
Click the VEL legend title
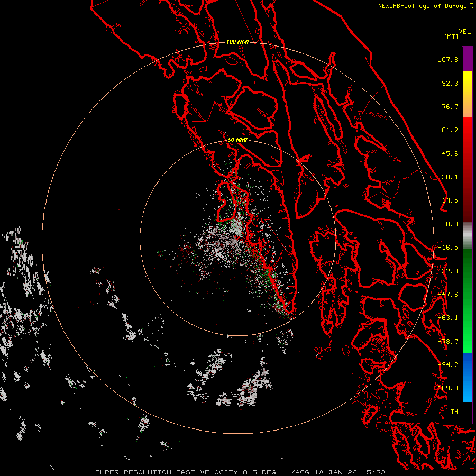(x=464, y=31)
